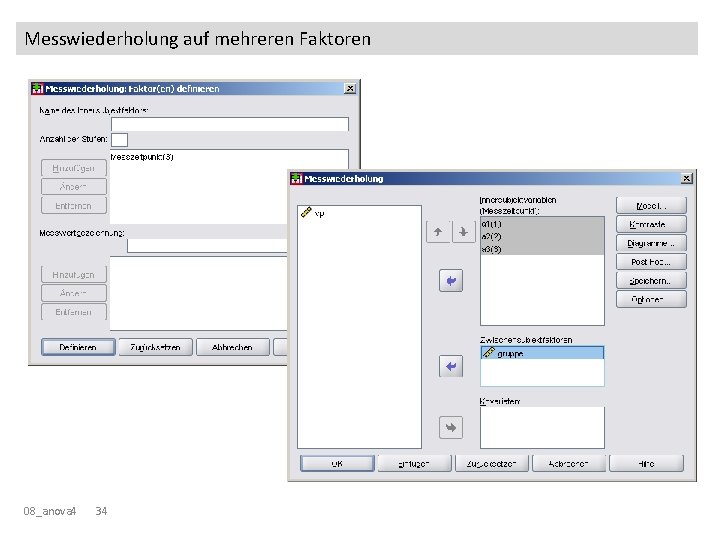720x540 pixels.
Task: Click Zurücksetzen in Messwiederholung dialog
Action: [492, 463]
